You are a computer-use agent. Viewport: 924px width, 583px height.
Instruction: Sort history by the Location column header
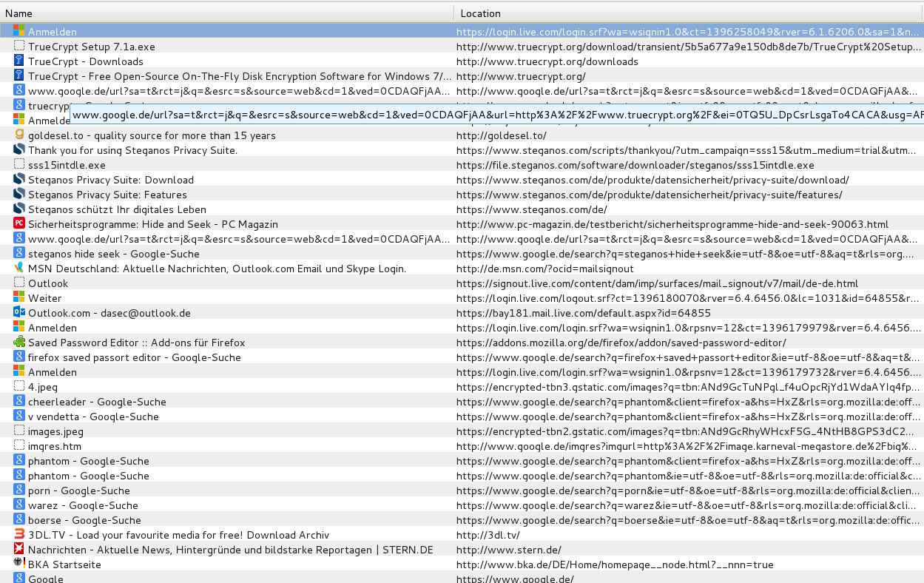[x=689, y=13]
